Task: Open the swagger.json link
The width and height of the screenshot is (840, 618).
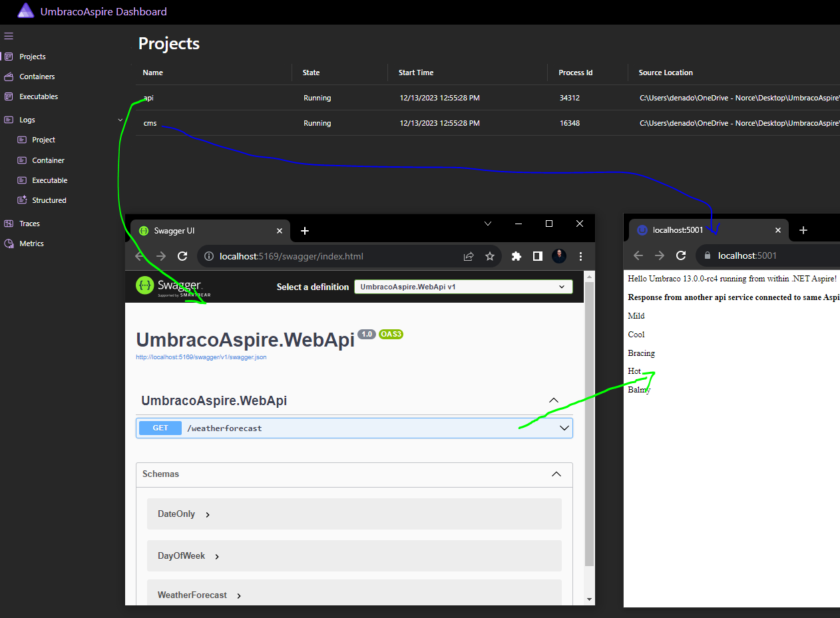Action: (201, 357)
